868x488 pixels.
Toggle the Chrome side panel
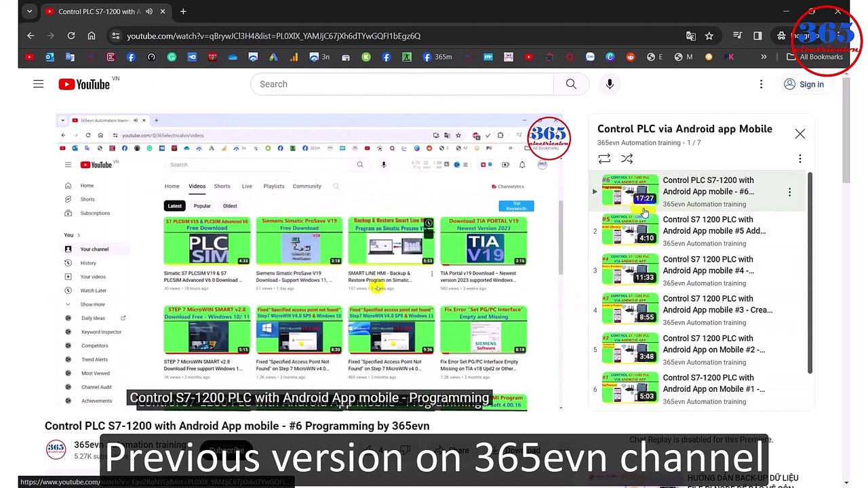pyautogui.click(x=757, y=36)
